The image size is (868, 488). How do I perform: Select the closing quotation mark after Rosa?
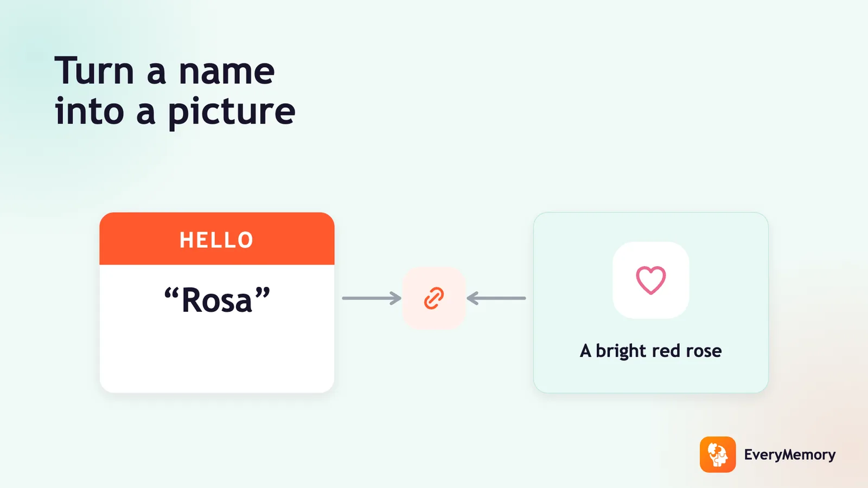[263, 295]
